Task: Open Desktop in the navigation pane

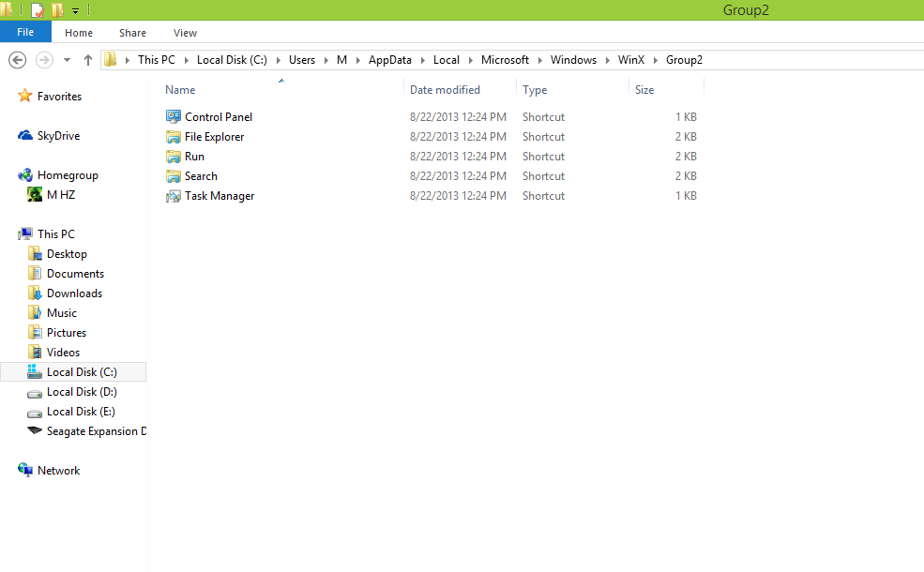Action: click(x=67, y=254)
